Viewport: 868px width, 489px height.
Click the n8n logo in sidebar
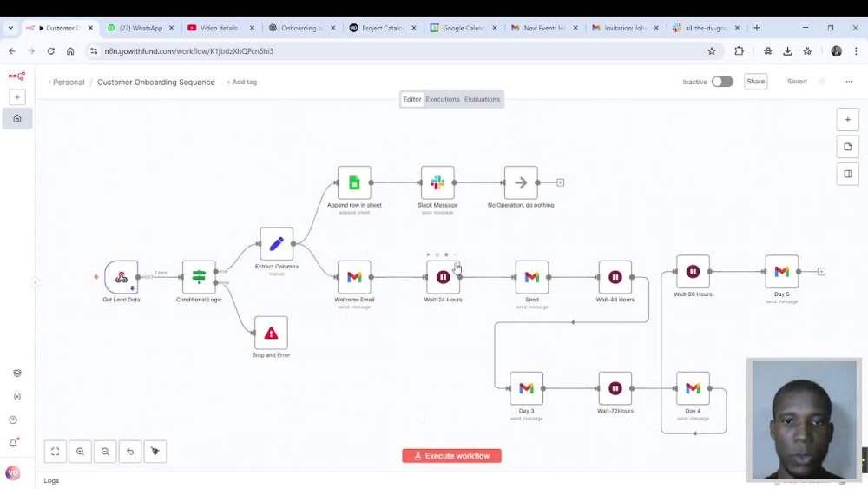click(x=16, y=76)
